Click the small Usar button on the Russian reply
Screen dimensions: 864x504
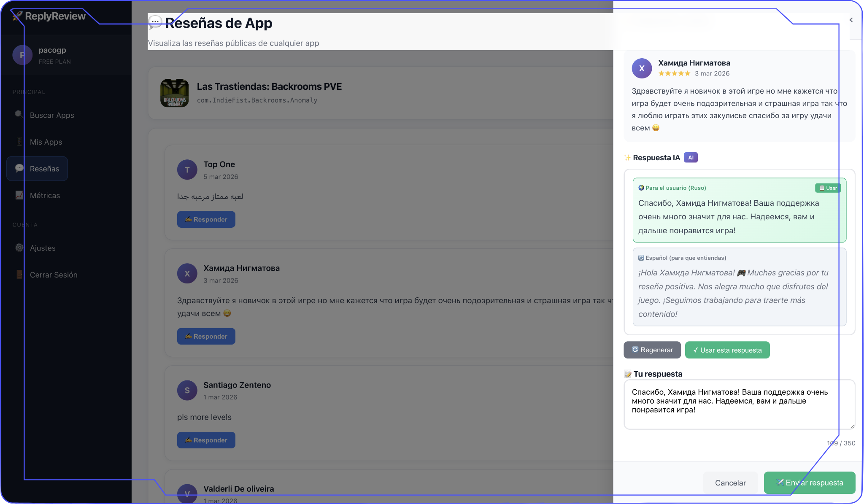tap(828, 188)
